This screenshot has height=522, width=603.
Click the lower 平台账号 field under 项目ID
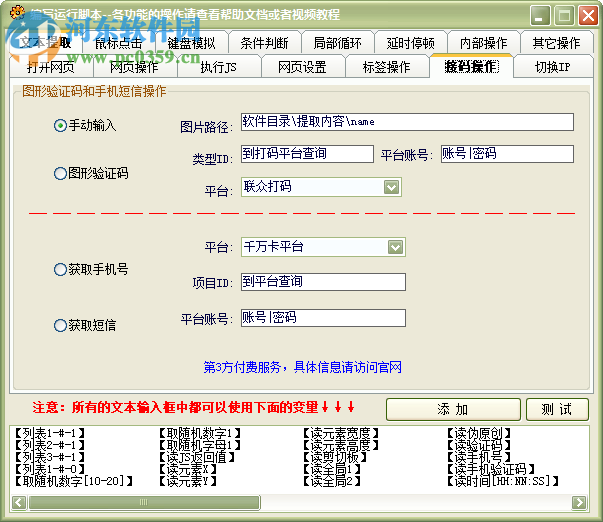[x=323, y=318]
